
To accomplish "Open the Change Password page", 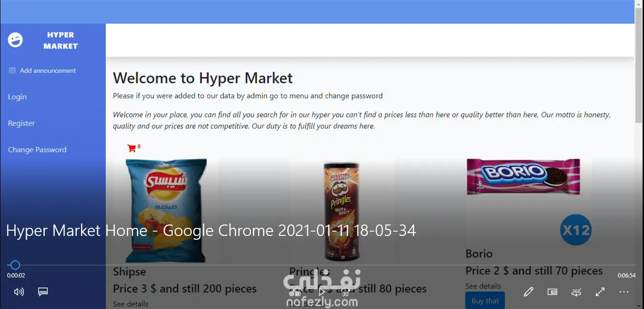I will tap(37, 149).
